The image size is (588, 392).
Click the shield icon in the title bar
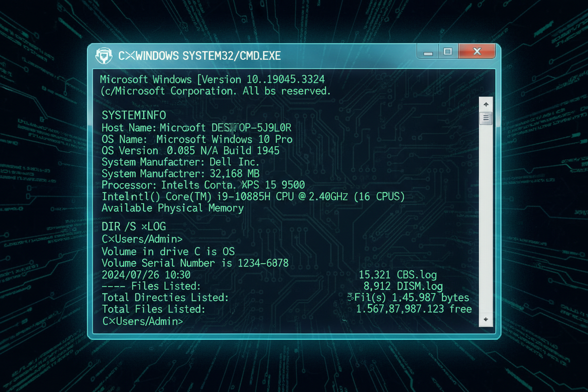(x=104, y=56)
